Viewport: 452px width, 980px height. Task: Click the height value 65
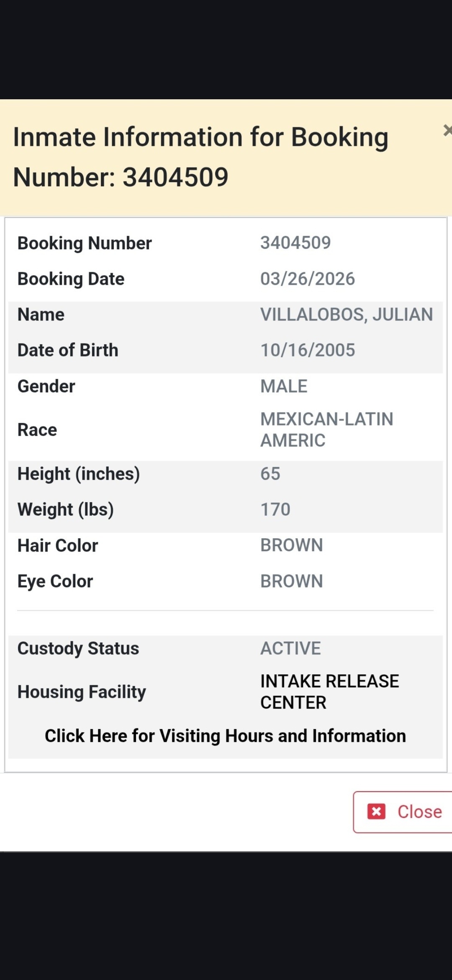(270, 474)
